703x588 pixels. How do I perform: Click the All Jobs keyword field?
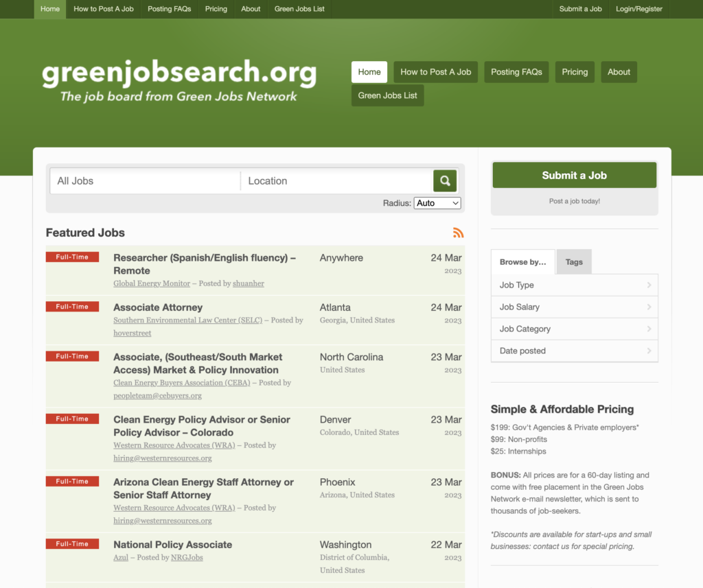pos(137,180)
